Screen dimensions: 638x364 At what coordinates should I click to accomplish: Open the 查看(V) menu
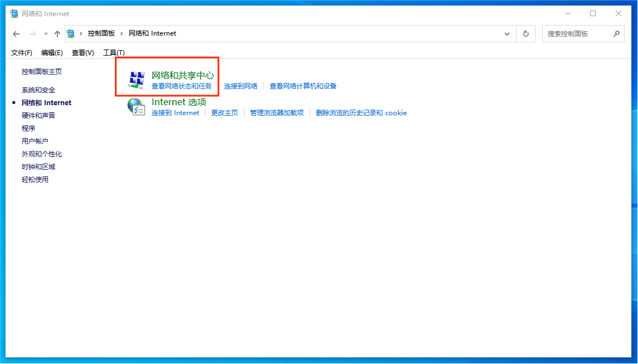point(83,53)
